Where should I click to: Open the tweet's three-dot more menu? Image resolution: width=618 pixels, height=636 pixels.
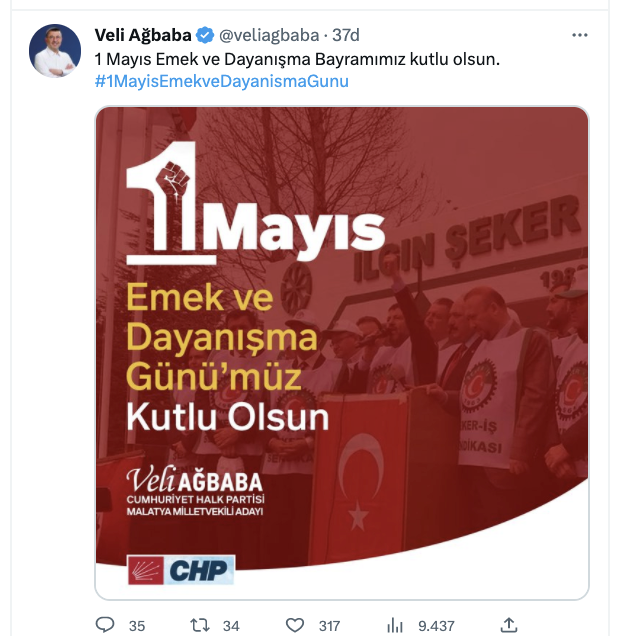click(x=579, y=35)
